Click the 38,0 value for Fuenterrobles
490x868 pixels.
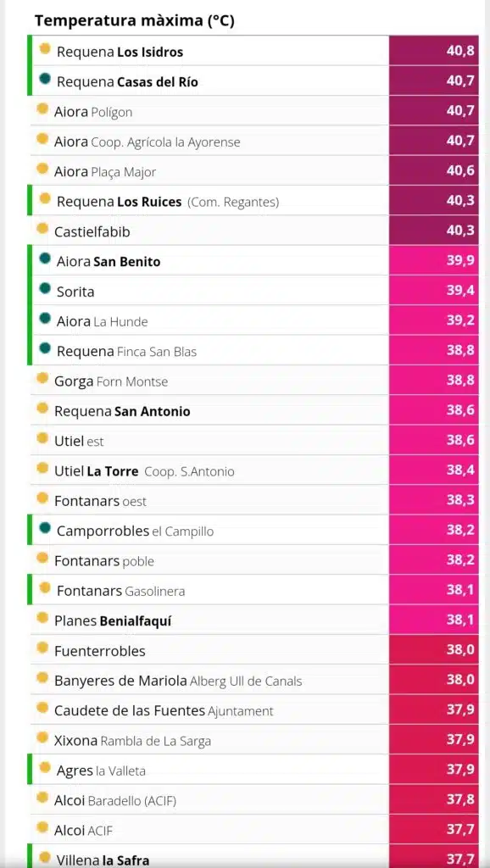(x=434, y=650)
